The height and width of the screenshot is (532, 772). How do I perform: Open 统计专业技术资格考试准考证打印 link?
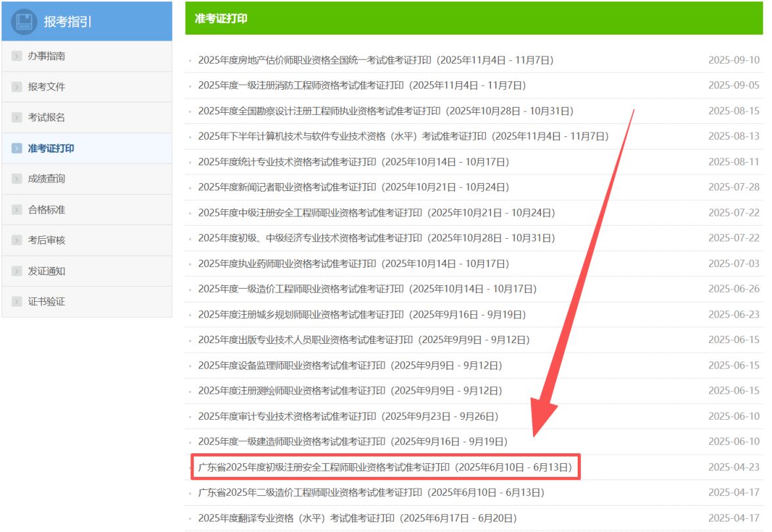tap(353, 162)
